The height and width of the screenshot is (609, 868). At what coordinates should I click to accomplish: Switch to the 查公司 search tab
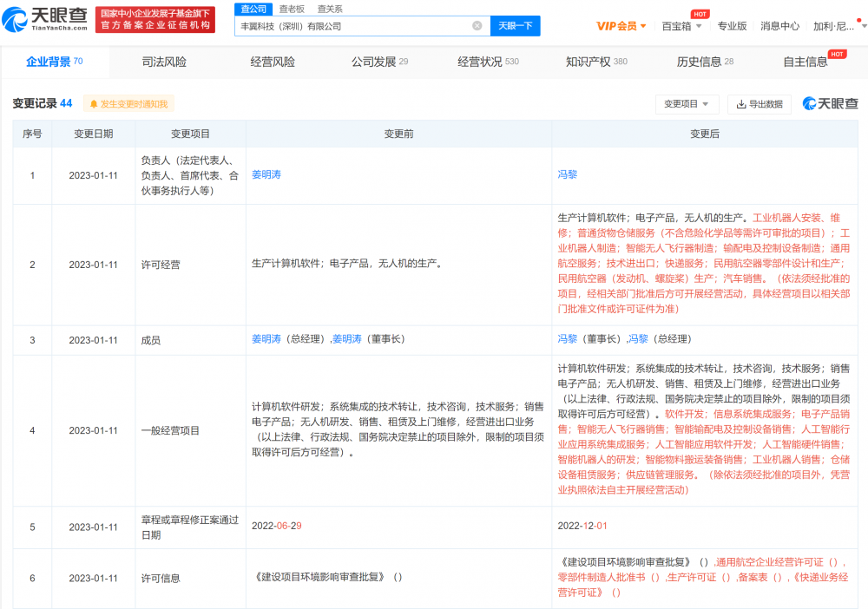click(253, 9)
